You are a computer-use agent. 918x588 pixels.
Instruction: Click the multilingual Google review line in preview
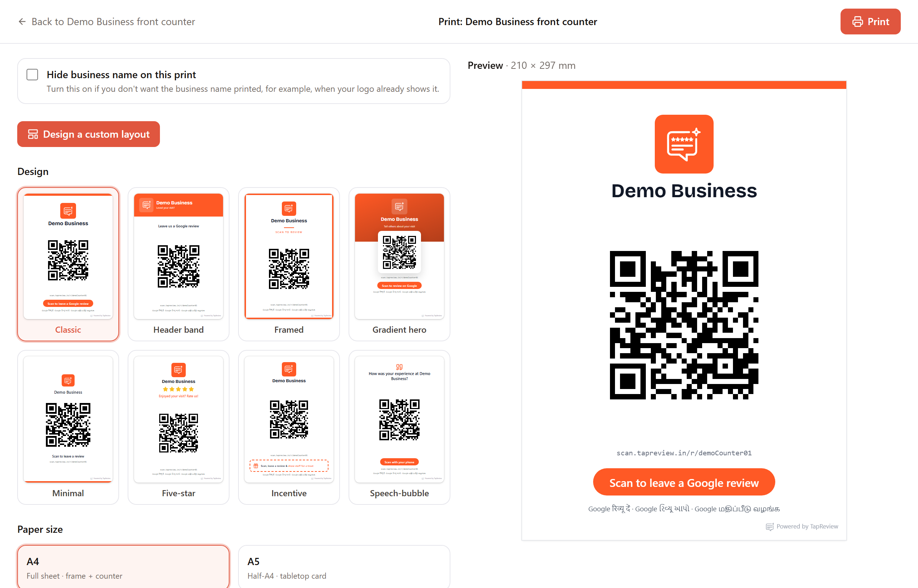(684, 508)
